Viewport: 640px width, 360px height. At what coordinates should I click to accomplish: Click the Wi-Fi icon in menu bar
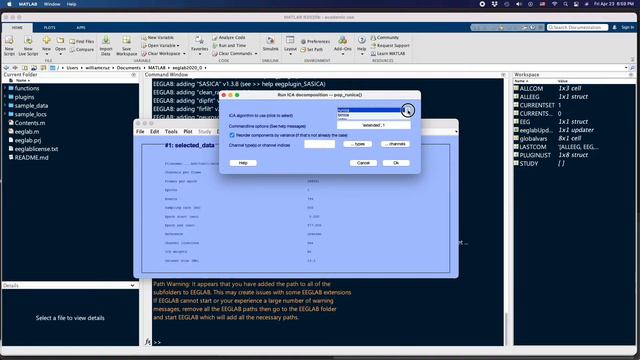point(554,4)
